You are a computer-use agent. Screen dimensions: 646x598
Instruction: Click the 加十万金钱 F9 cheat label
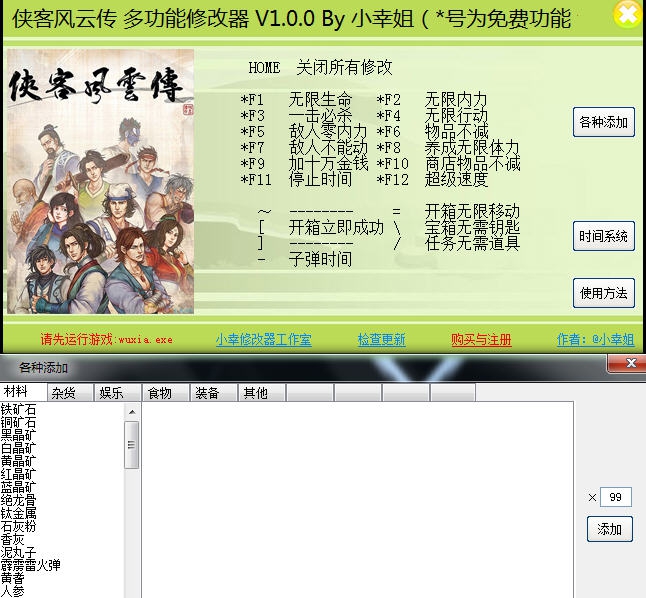click(328, 164)
